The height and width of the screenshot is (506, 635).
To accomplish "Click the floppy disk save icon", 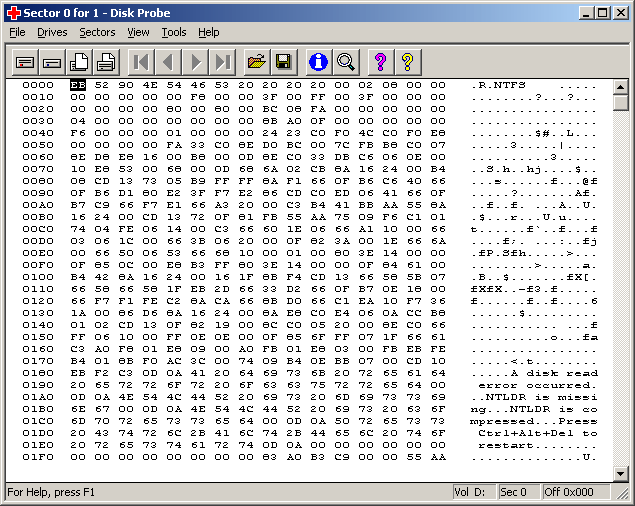I will (284, 62).
